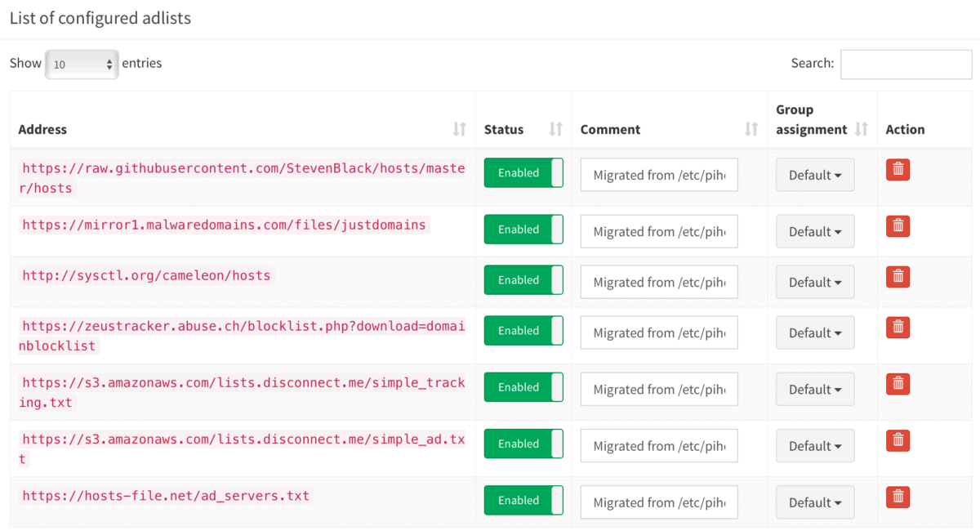Remove the sysctl.org cameleon adlist
980x531 pixels.
898,276
